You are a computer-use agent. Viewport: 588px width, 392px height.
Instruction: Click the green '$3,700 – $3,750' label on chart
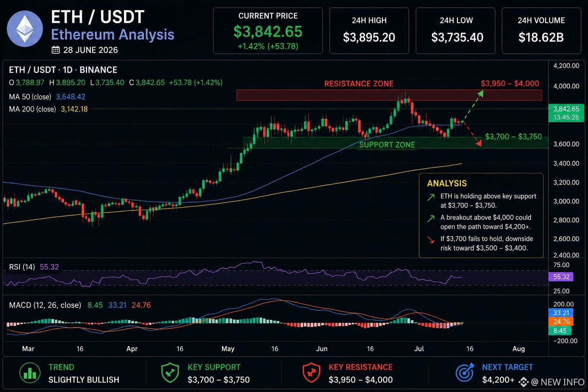(x=513, y=137)
